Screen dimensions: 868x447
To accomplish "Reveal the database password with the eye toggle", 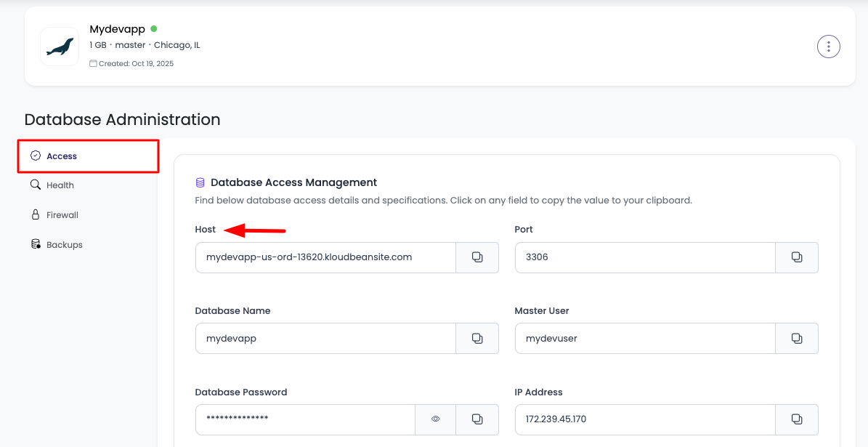I will coord(435,419).
